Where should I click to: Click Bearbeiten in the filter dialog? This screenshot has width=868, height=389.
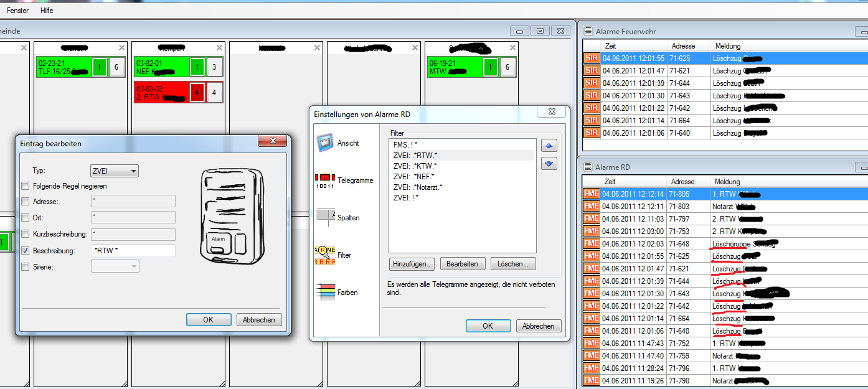463,264
